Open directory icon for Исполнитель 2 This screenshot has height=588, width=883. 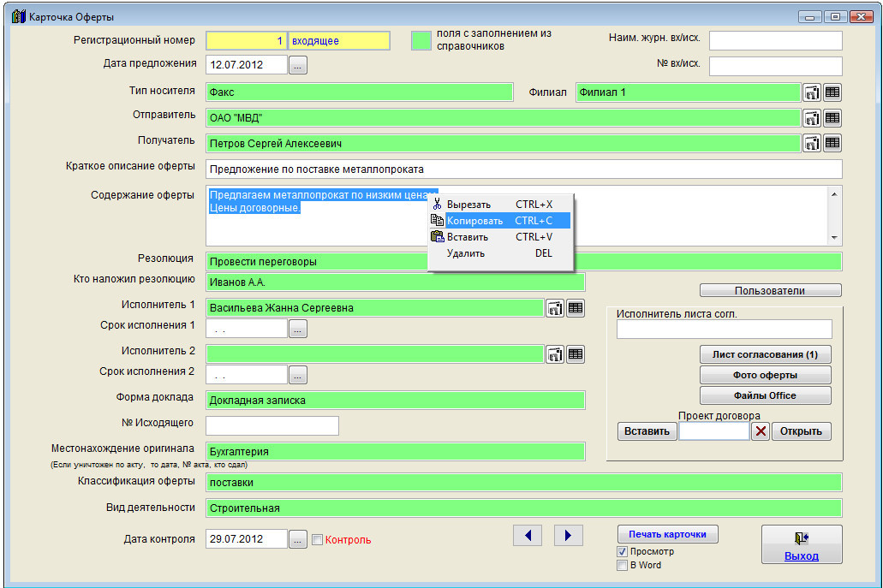(x=555, y=354)
